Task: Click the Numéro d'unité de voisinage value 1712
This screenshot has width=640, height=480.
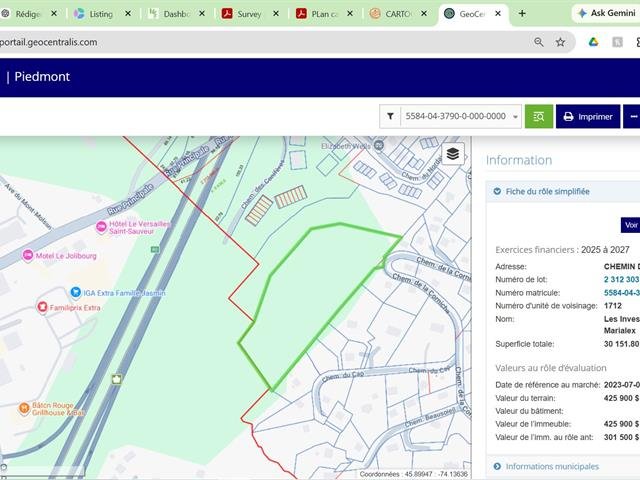Action: coord(613,306)
